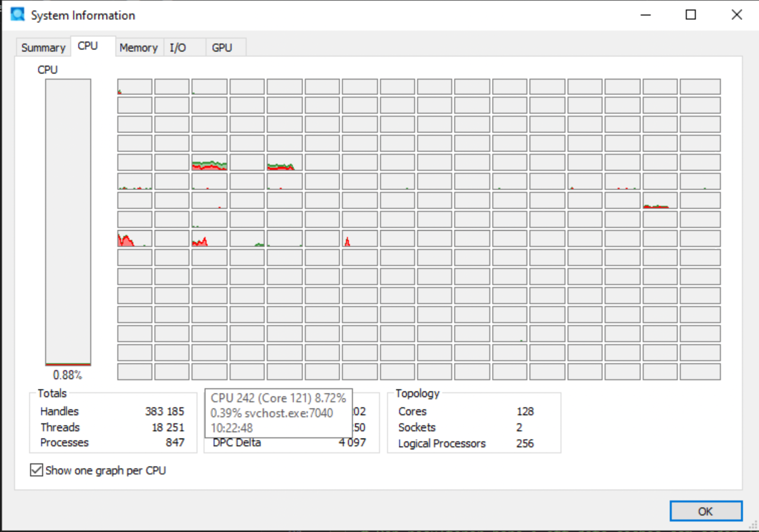
Task: Open the Memory tab
Action: 138,48
